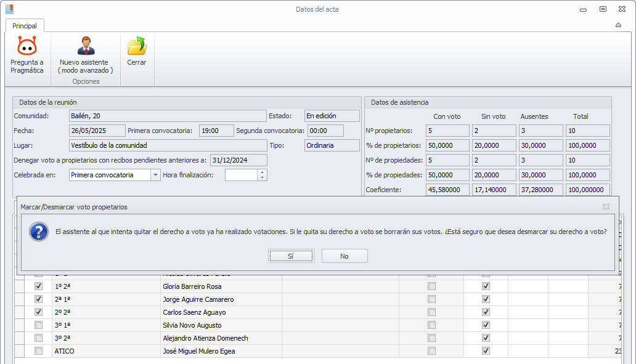Image resolution: width=636 pixels, height=364 pixels.
Task: Check the middle empty box for Alejandro Atienza Domenech
Action: click(x=431, y=338)
